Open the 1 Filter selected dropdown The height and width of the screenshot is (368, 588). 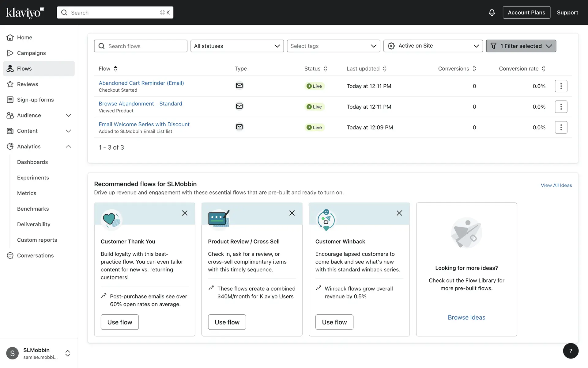pyautogui.click(x=521, y=46)
